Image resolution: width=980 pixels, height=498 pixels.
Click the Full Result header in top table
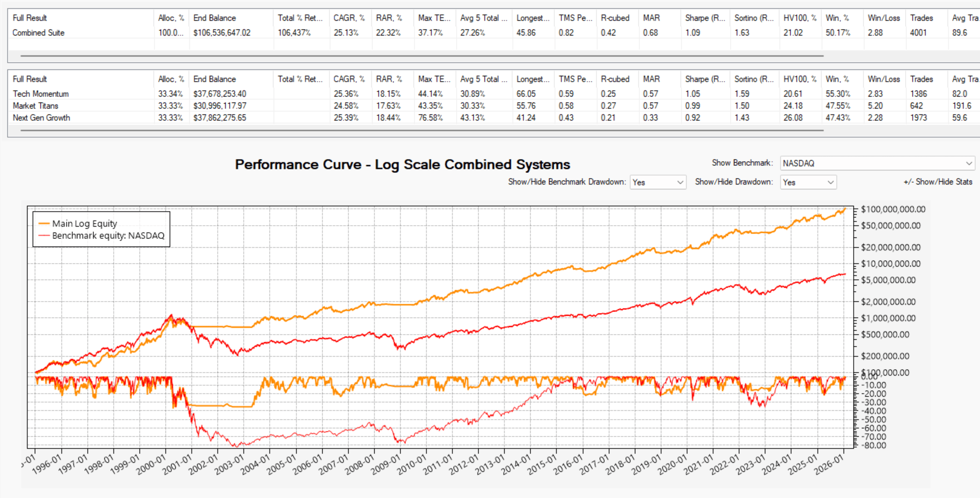point(30,18)
